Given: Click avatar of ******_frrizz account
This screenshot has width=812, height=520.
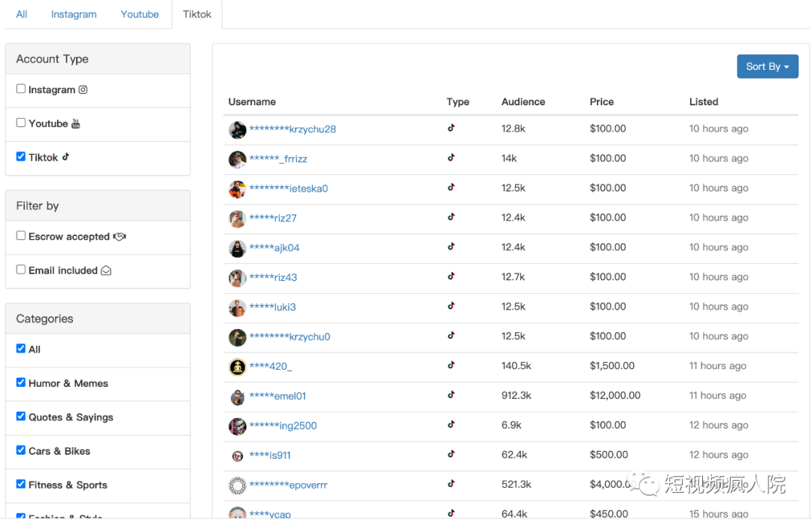Looking at the screenshot, I should pos(238,159).
